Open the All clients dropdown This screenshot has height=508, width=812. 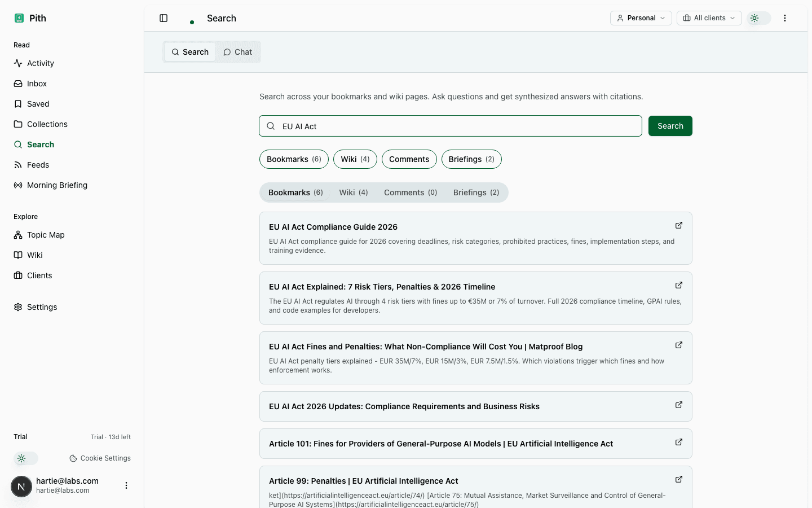(709, 18)
